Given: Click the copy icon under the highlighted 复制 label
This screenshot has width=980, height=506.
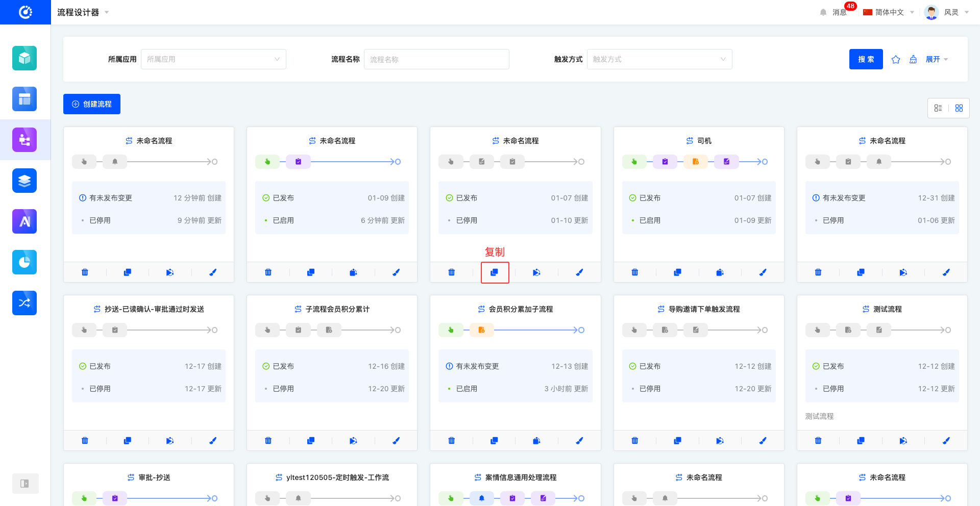Looking at the screenshot, I should click(494, 272).
